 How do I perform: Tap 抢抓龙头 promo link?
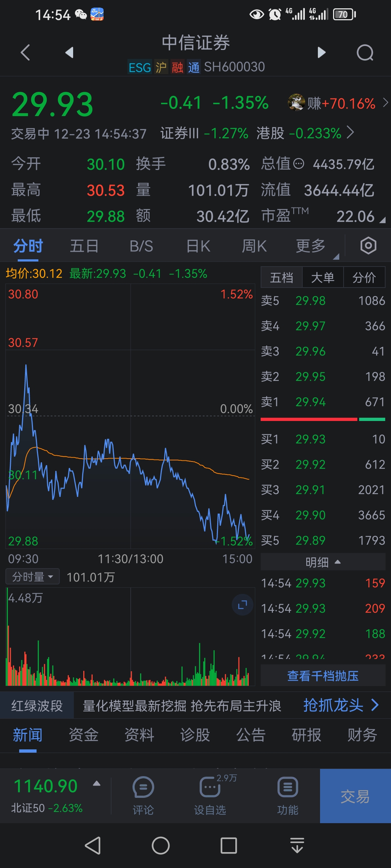(x=341, y=705)
